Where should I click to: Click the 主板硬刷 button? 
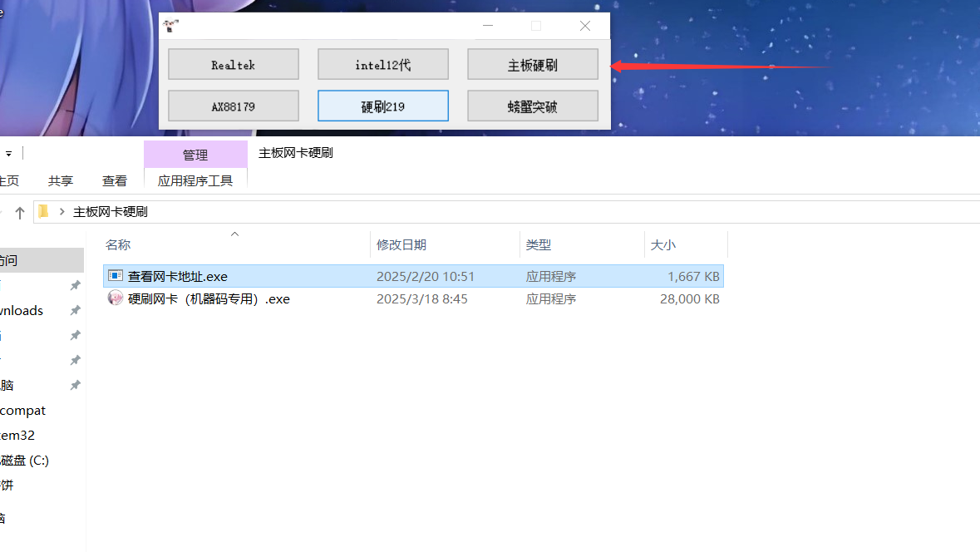[x=532, y=63]
